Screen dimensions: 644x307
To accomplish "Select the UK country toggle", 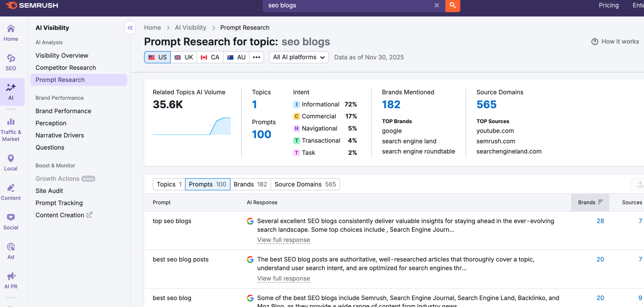I will (184, 57).
